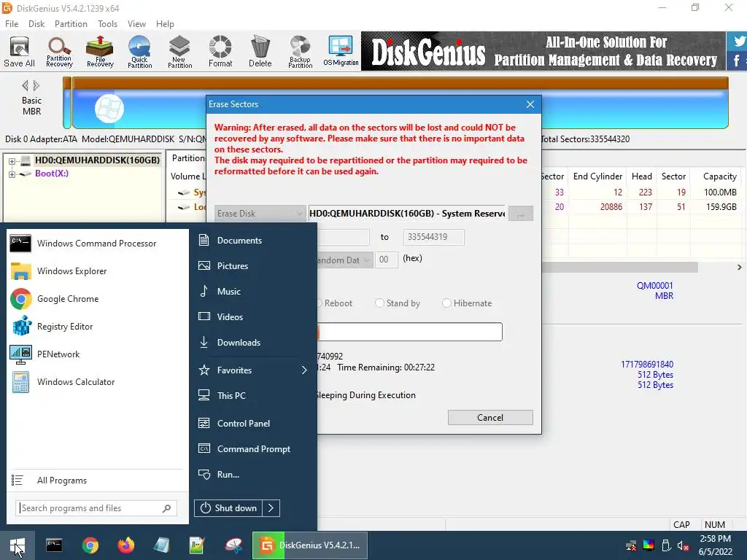The width and height of the screenshot is (747, 560).
Task: Click the Shut down button
Action: [228, 508]
